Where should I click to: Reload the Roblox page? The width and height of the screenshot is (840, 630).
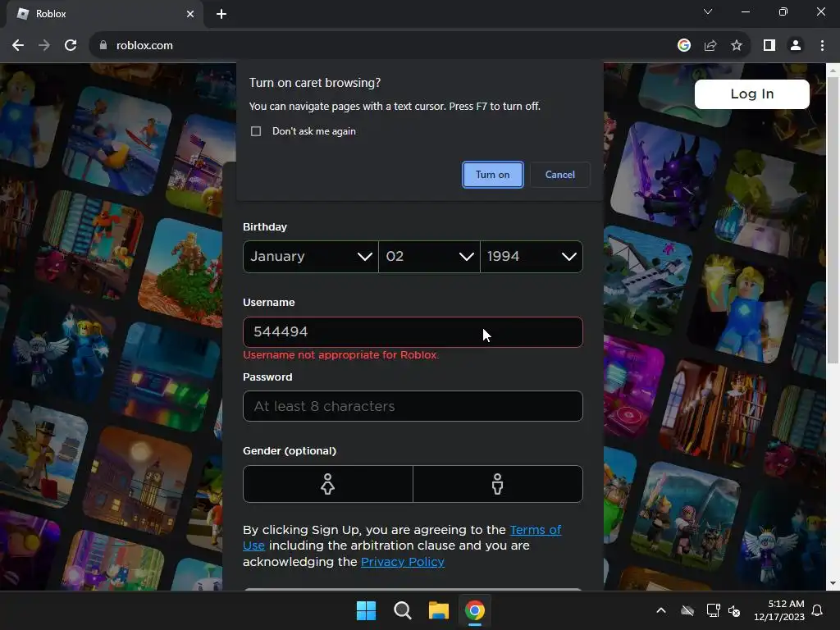pos(71,46)
